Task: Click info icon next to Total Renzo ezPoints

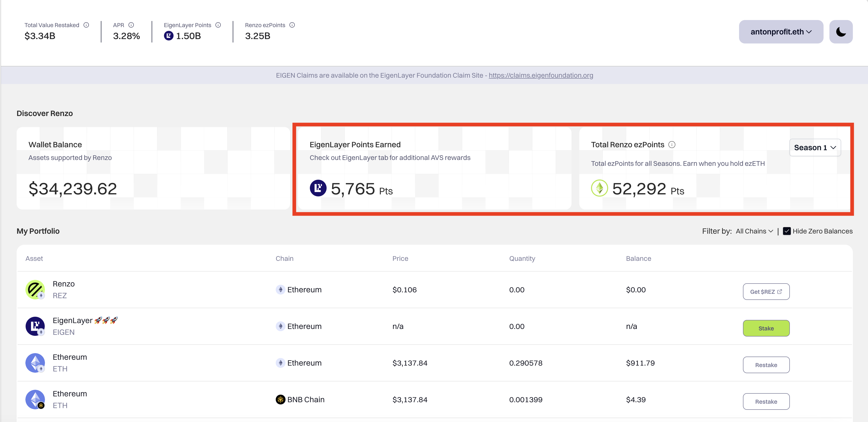Action: click(672, 145)
